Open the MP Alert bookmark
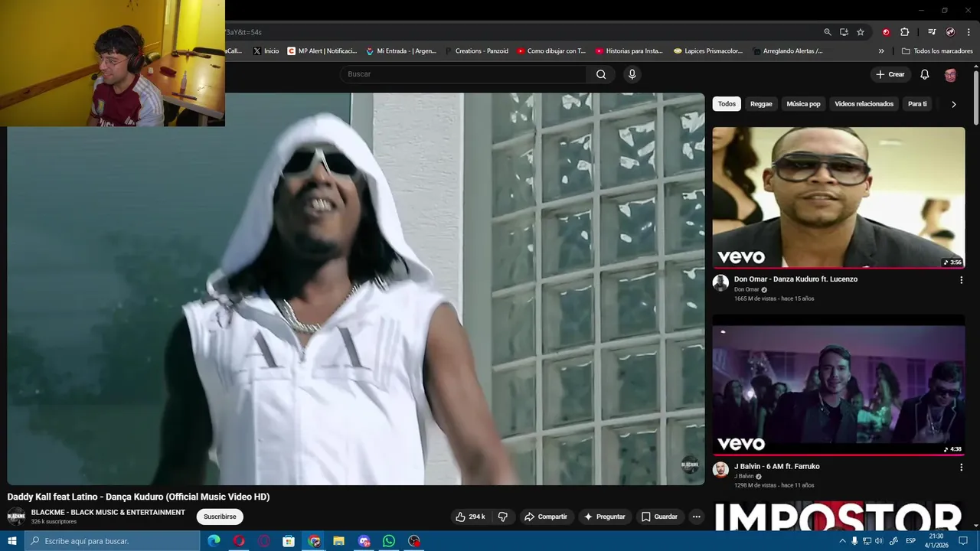980x551 pixels. point(322,51)
